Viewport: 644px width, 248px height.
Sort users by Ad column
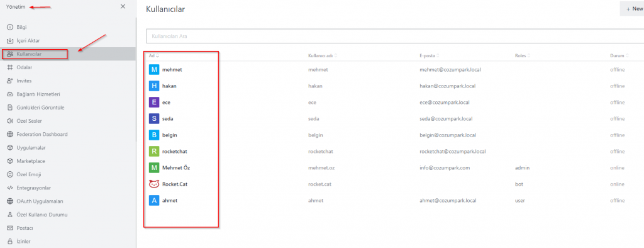click(x=154, y=55)
